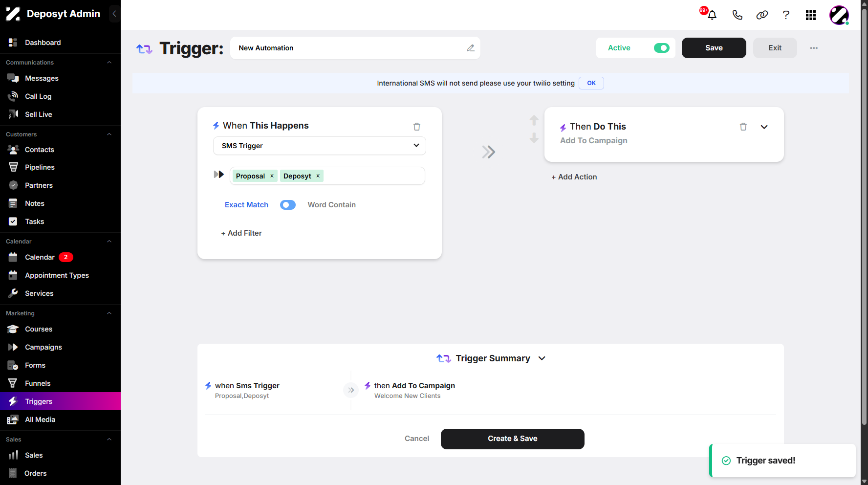Click Add Filter
This screenshot has height=485, width=868.
coord(241,233)
